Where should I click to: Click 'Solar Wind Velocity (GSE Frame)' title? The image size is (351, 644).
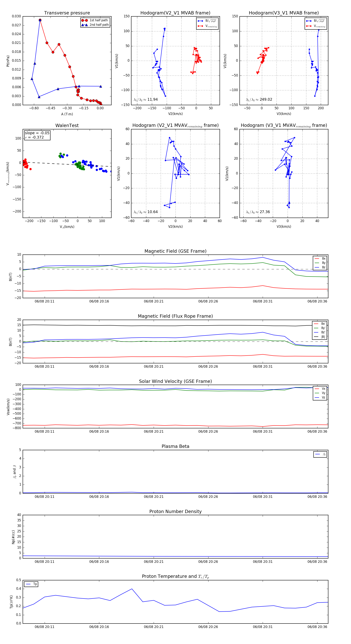[175, 381]
